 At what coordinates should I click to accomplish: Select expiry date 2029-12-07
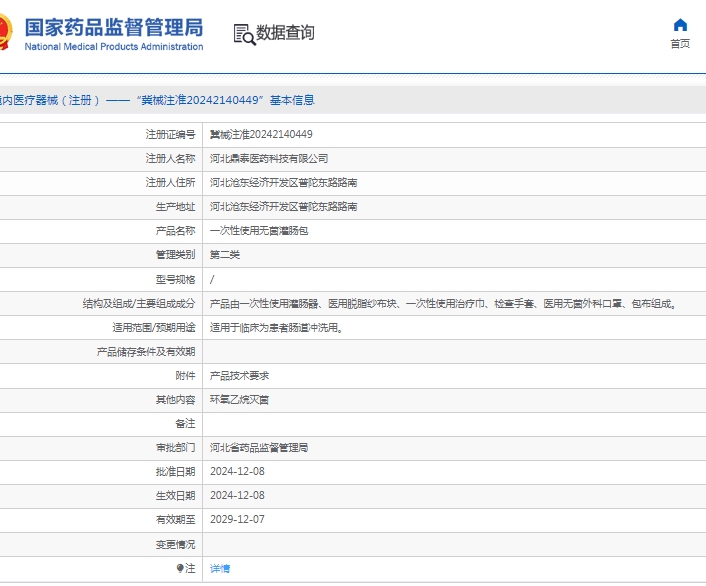click(x=237, y=520)
